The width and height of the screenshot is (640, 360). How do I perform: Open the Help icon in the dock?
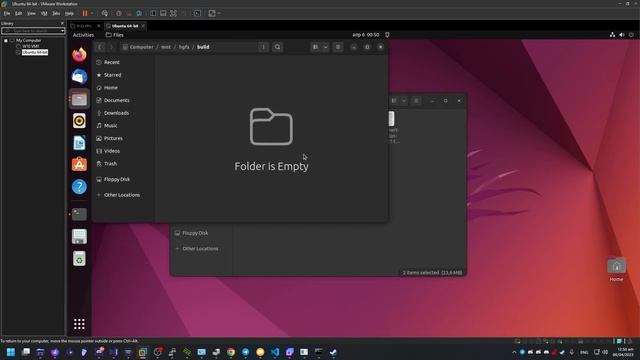point(79,187)
